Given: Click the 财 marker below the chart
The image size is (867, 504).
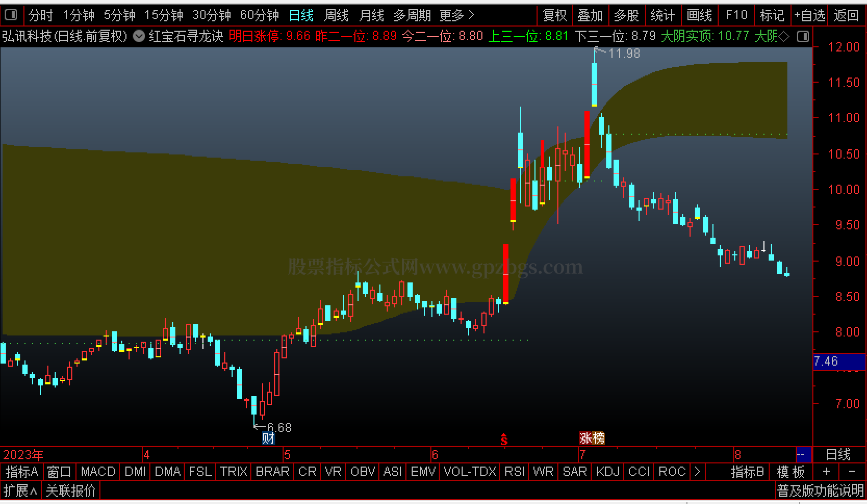Looking at the screenshot, I should (268, 438).
